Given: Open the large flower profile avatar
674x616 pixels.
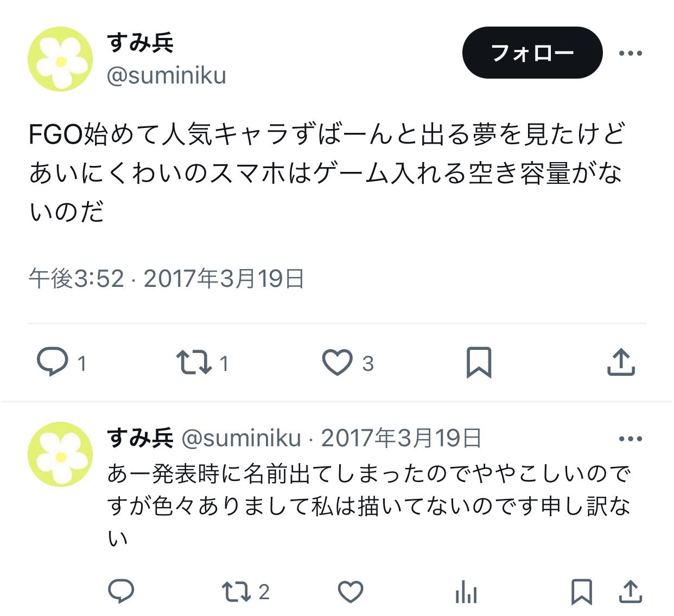Looking at the screenshot, I should (60, 59).
